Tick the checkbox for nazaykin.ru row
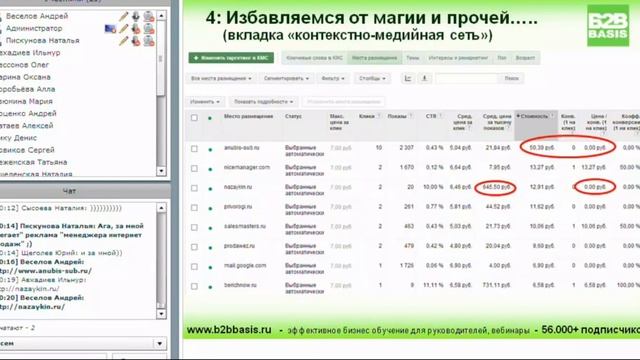The image size is (640, 360). [194, 188]
